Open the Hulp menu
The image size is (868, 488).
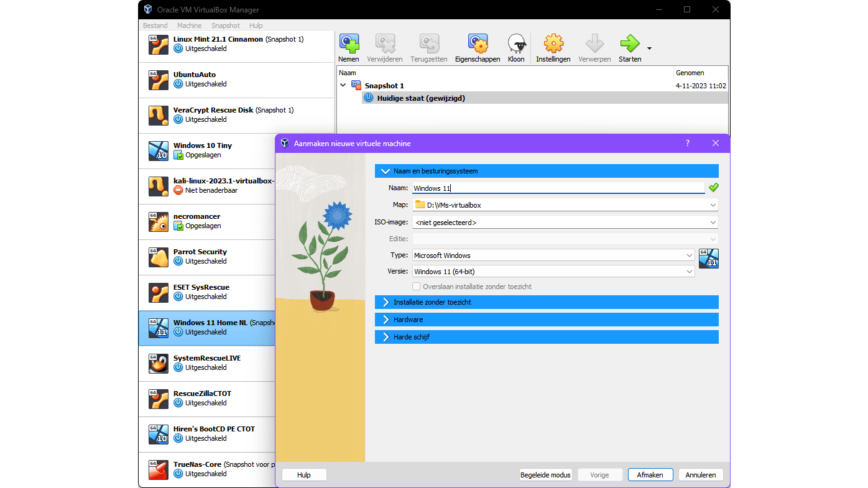(256, 25)
